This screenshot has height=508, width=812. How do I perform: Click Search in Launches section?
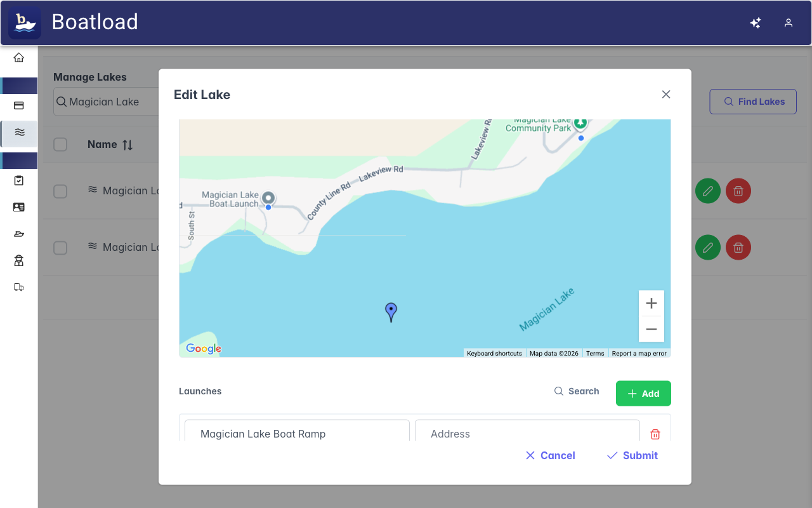577,391
